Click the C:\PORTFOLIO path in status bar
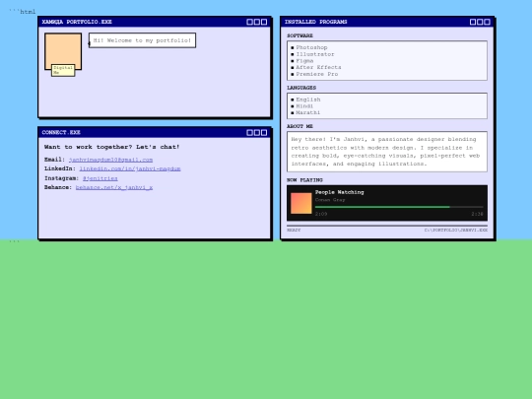 click(x=456, y=230)
